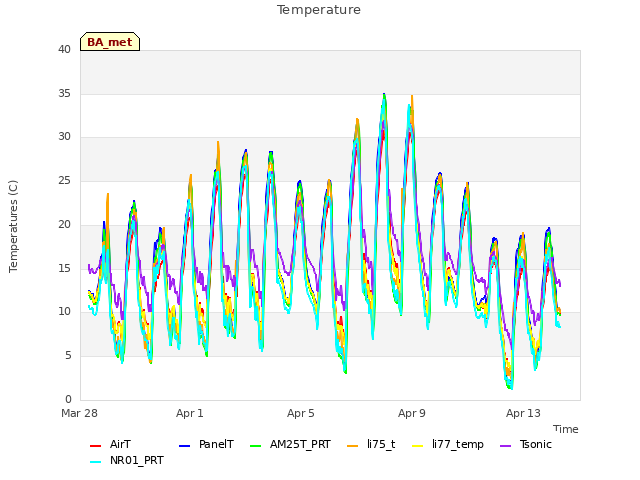Click the 5 y-axis tick label
The width and height of the screenshot is (640, 480).
(x=68, y=356)
